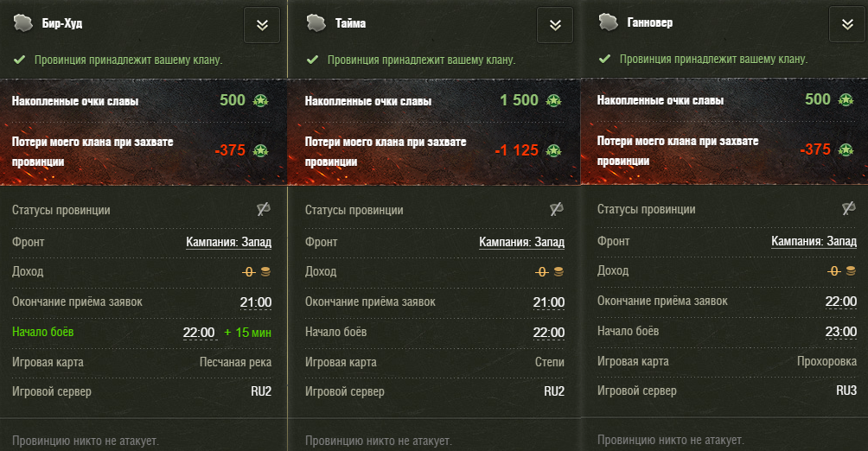The width and height of the screenshot is (868, 451).
Task: Click the fame star icon beside -1 125
Action: point(553,150)
